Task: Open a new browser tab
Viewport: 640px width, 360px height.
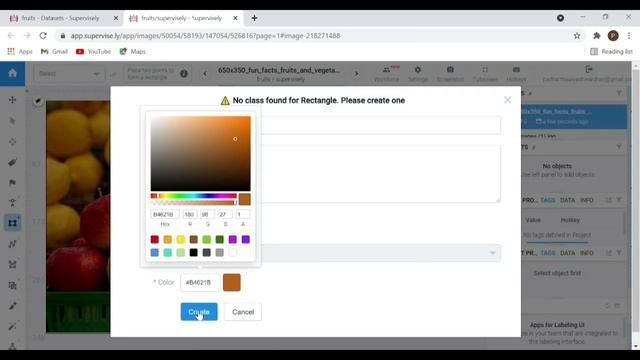Action: [x=254, y=18]
